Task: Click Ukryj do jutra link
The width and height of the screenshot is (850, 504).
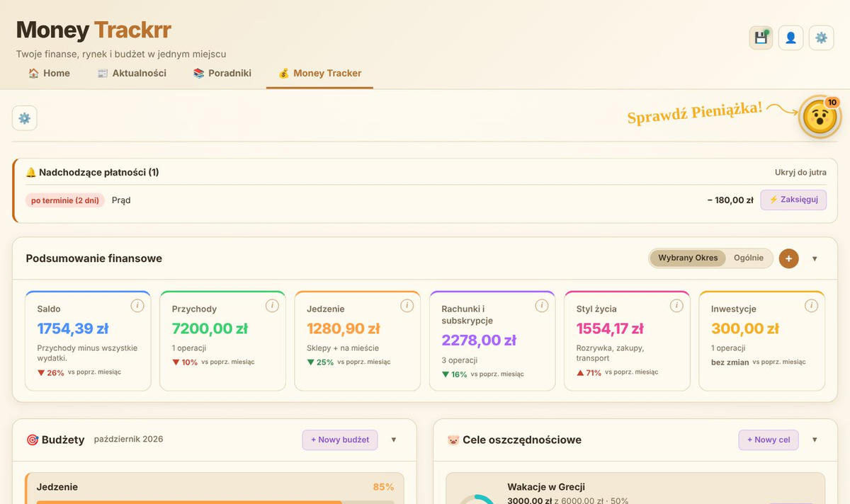Action: point(800,172)
